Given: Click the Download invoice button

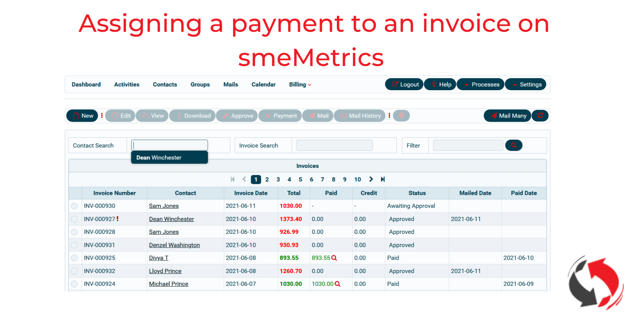Looking at the screenshot, I should (x=192, y=116).
